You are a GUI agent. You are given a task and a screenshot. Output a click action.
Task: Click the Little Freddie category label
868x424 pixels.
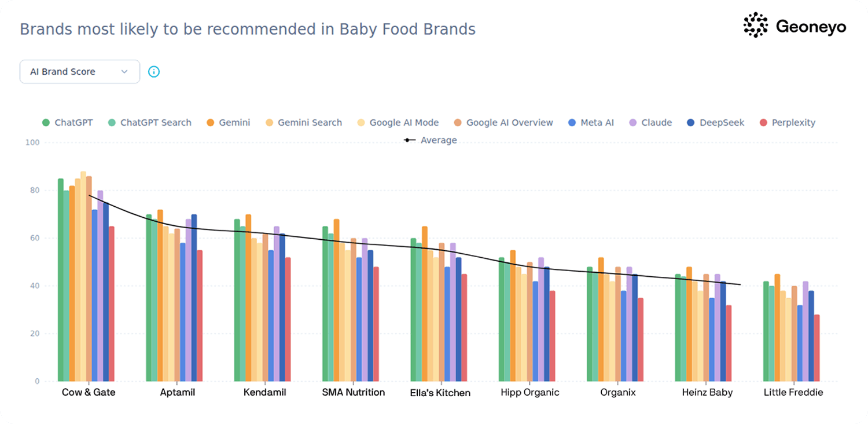click(x=793, y=392)
